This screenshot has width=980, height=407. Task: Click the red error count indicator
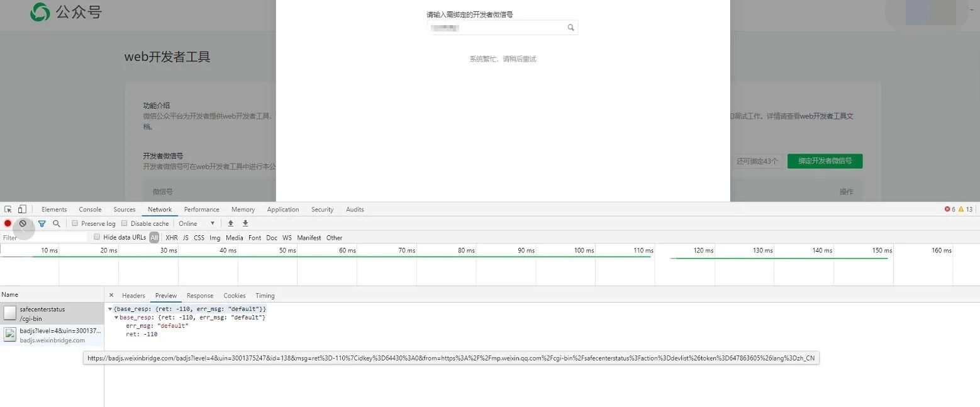(950, 209)
